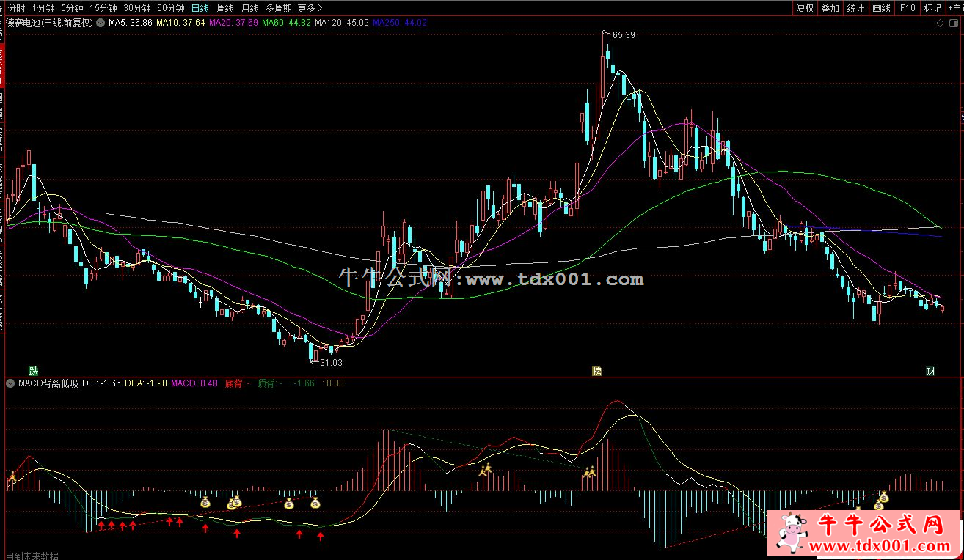Click the 标记 mark button
The width and height of the screenshot is (964, 560).
[932, 8]
